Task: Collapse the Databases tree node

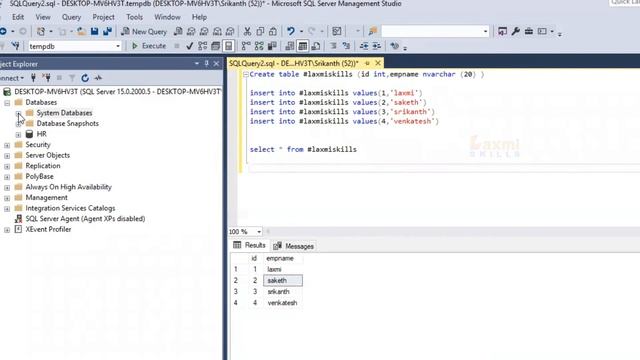Action: coord(7,103)
